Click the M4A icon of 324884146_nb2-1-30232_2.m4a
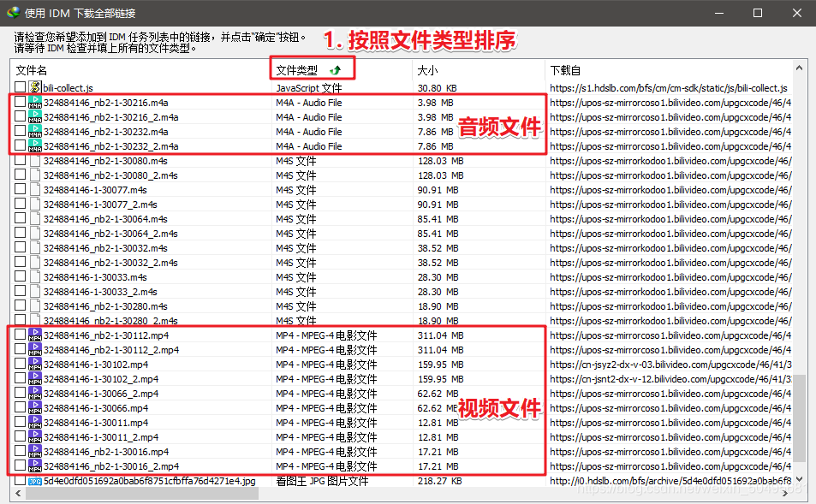 click(x=35, y=145)
